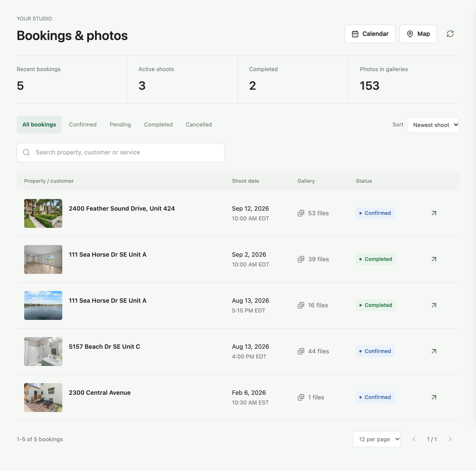Viewport: 476px width, 471px height.
Task: Go to next page with the right chevron
Action: click(450, 439)
